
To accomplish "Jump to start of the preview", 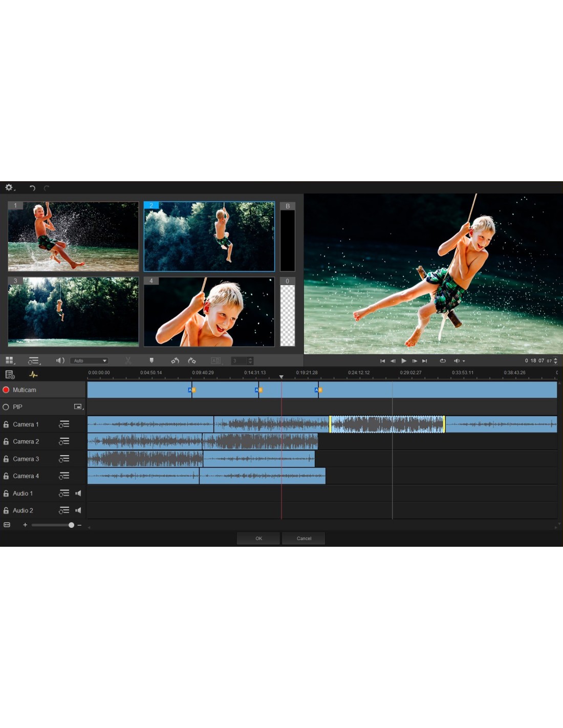I will pos(382,361).
